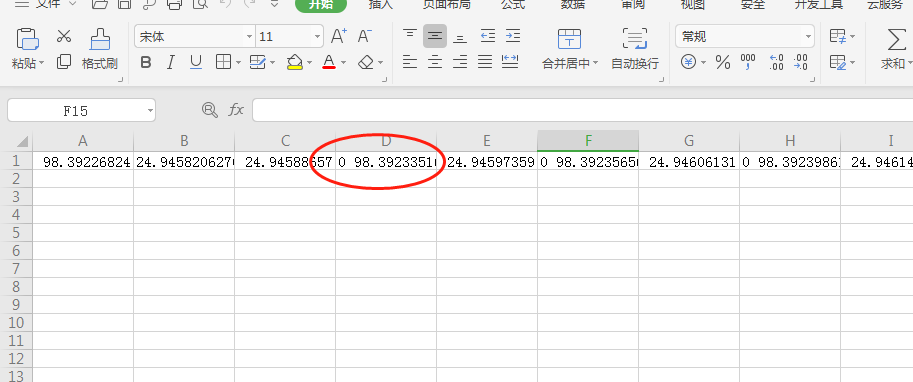Image resolution: width=913 pixels, height=382 pixels.
Task: Open Insert Function with the fx icon
Action: tap(235, 109)
